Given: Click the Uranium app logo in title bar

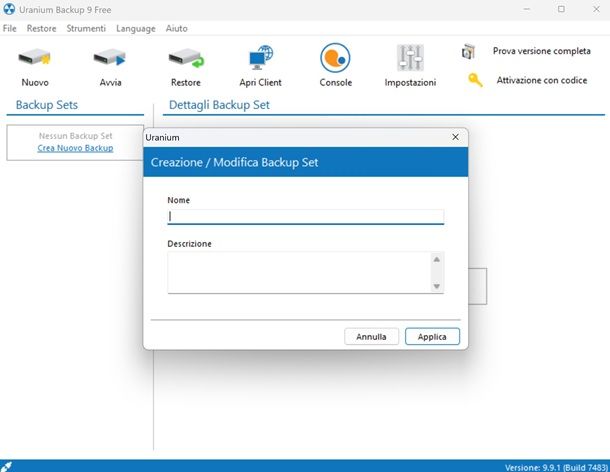Looking at the screenshot, I should pyautogui.click(x=9, y=9).
